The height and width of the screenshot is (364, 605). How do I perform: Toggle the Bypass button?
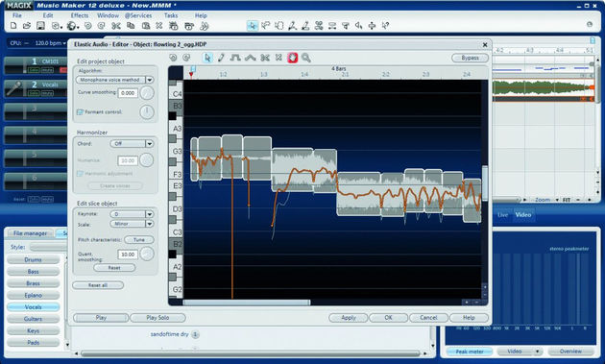pos(470,58)
